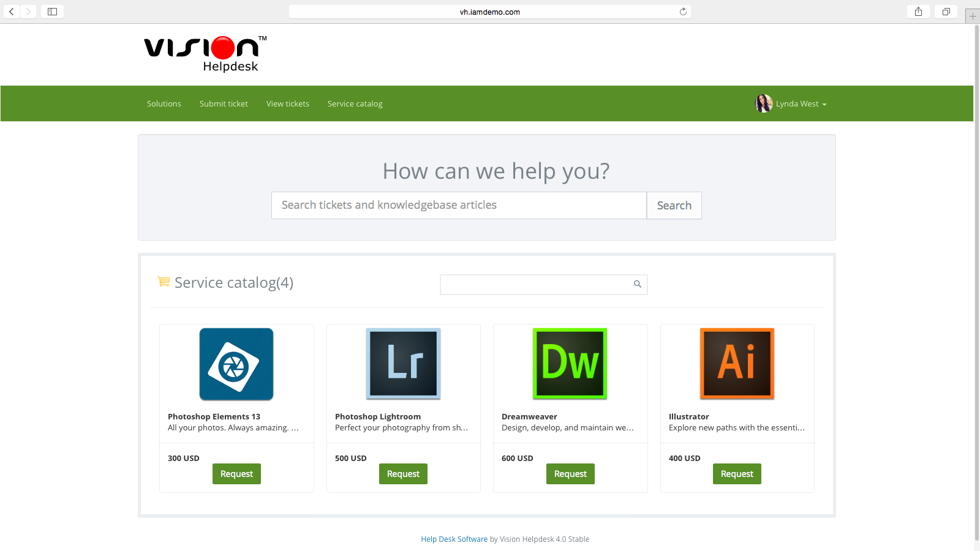Image resolution: width=980 pixels, height=551 pixels.
Task: Click the Service catalog(4) heading
Action: tap(234, 282)
